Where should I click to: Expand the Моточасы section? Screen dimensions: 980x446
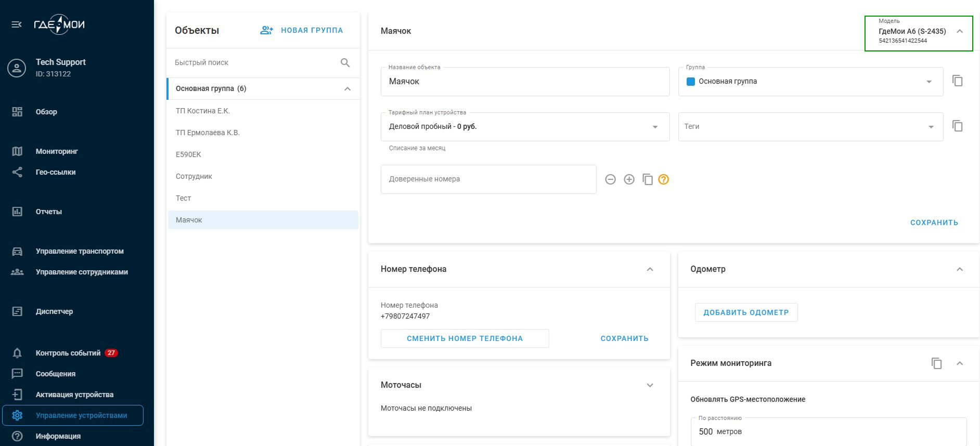[x=650, y=385]
